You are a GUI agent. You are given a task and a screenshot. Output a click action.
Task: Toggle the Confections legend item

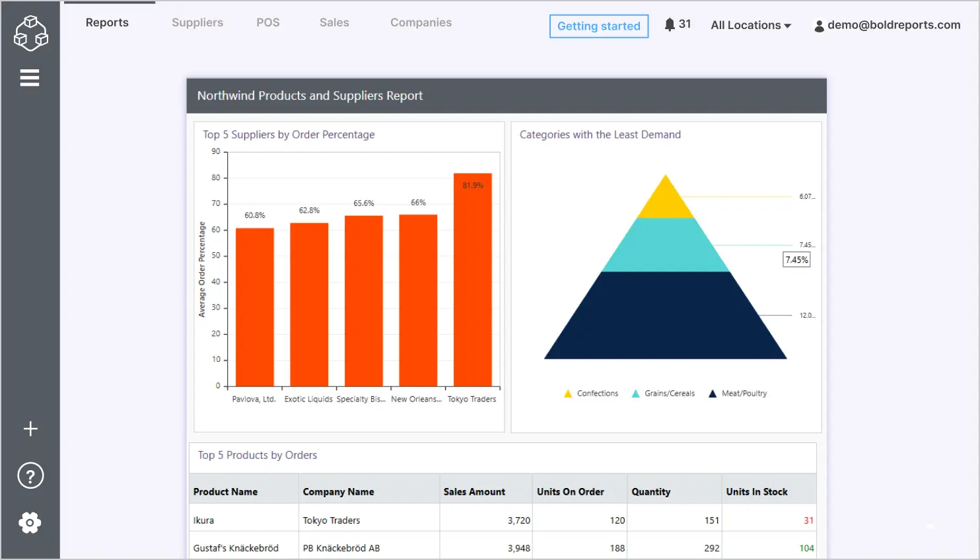click(x=591, y=393)
